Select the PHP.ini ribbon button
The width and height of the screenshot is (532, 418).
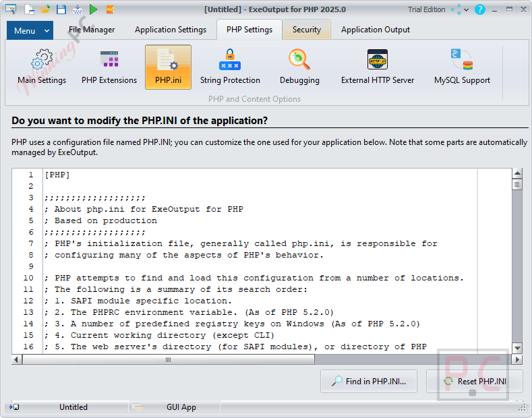point(169,67)
